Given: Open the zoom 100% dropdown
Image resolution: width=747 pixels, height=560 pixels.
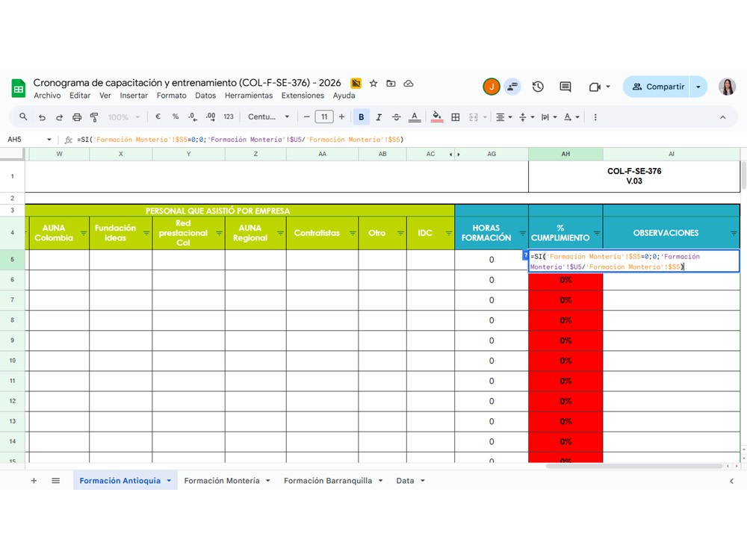Looking at the screenshot, I should pyautogui.click(x=124, y=117).
